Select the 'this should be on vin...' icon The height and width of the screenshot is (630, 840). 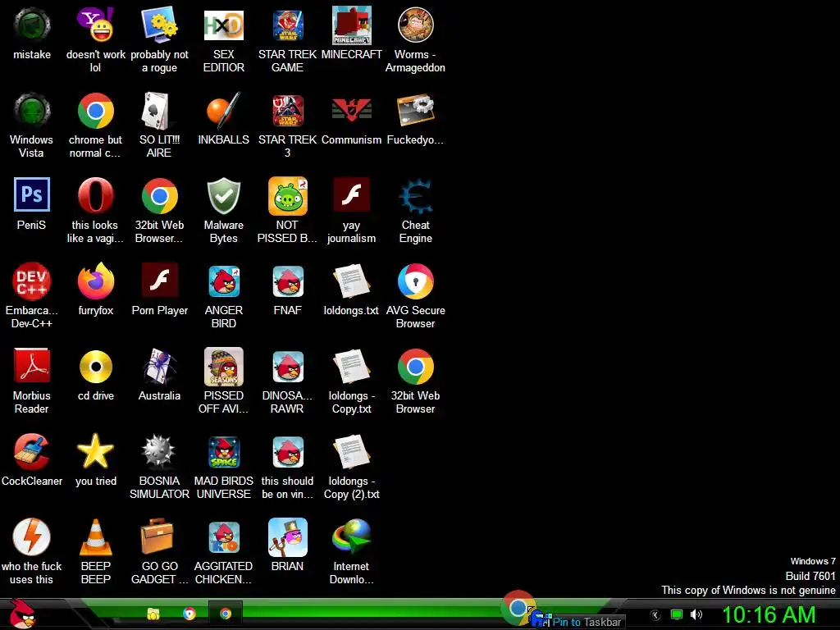click(x=288, y=452)
